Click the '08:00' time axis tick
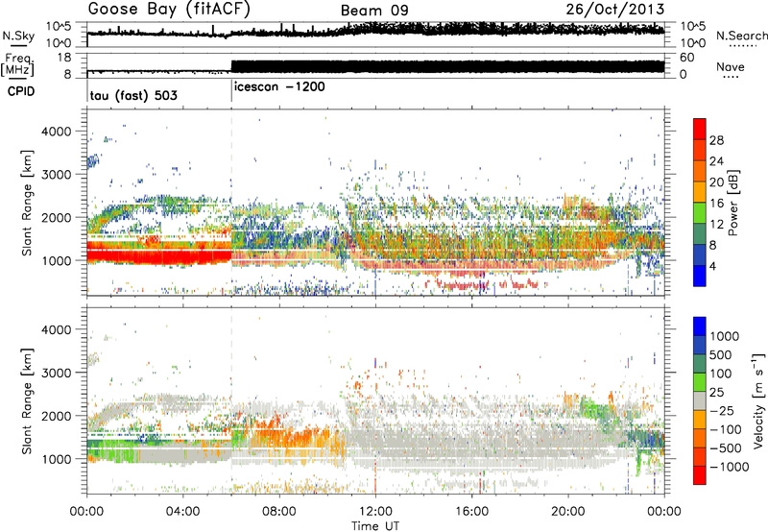Viewport: 768px width, 532px height. pos(279,512)
